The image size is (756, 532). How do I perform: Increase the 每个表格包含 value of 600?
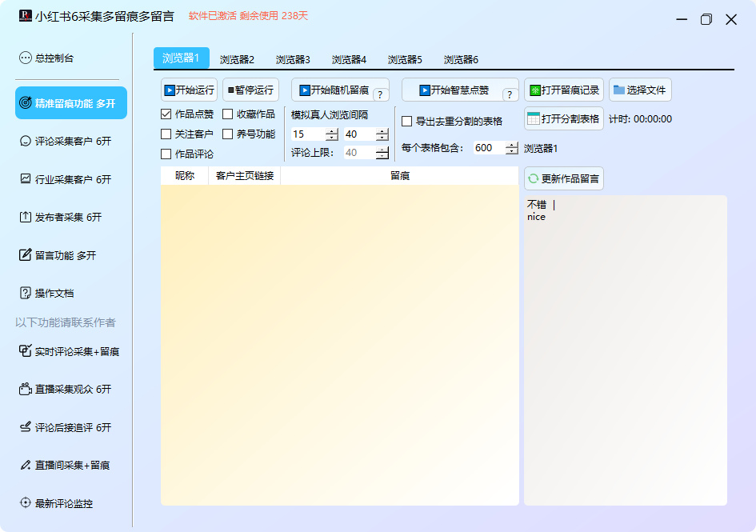512,145
